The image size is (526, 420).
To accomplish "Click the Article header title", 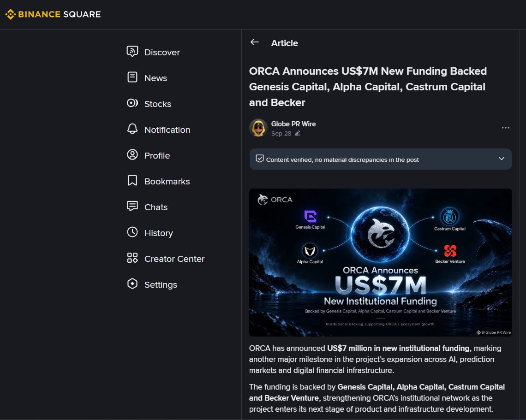I will click(285, 43).
